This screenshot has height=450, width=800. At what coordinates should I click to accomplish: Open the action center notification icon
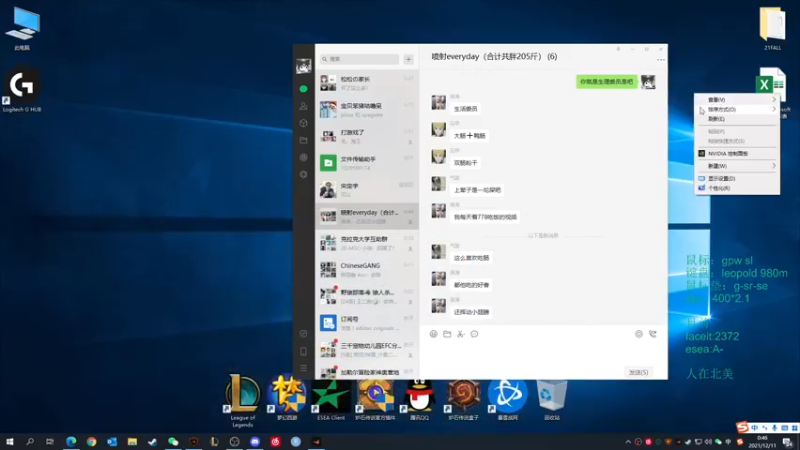788,442
